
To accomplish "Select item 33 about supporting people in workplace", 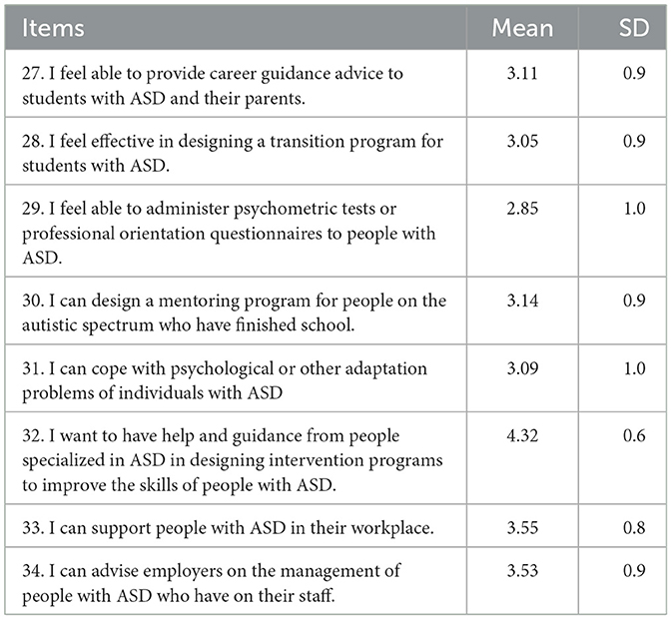I will (x=219, y=530).
